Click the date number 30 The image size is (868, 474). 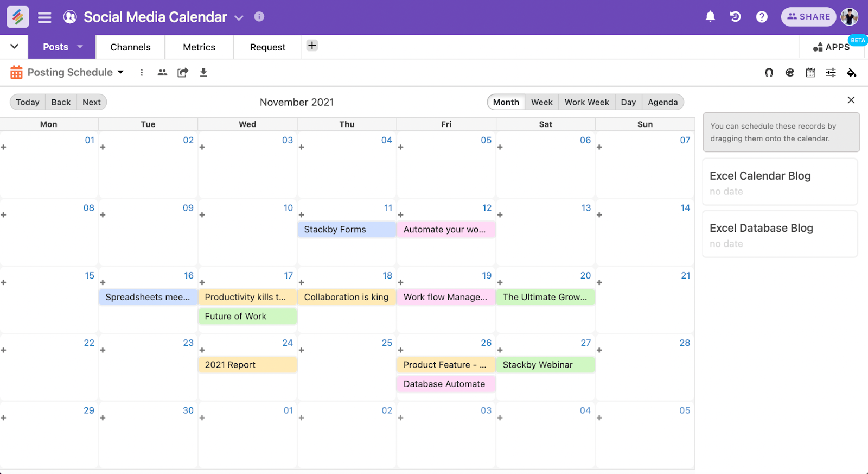[x=188, y=411]
